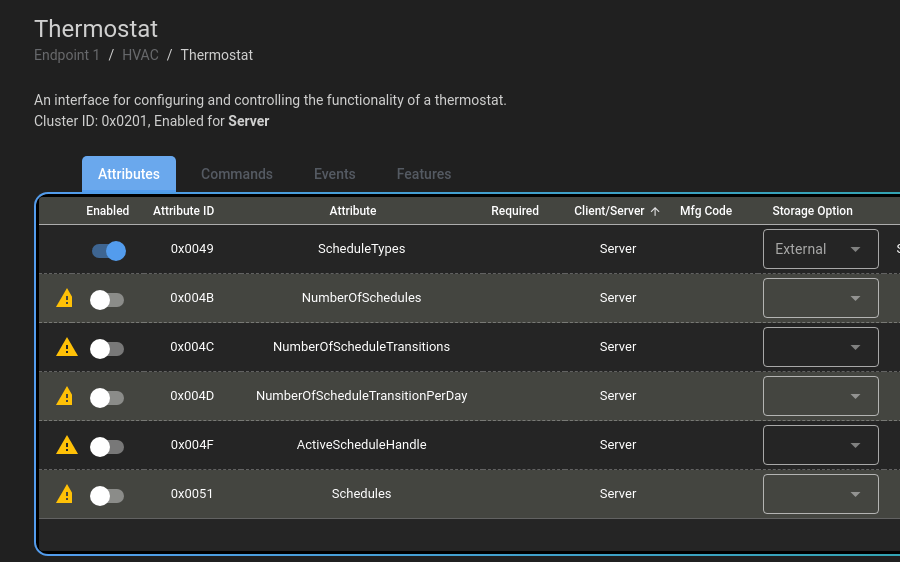Enable the NumberOfSchedules attribute
The width and height of the screenshot is (900, 562).
click(106, 299)
